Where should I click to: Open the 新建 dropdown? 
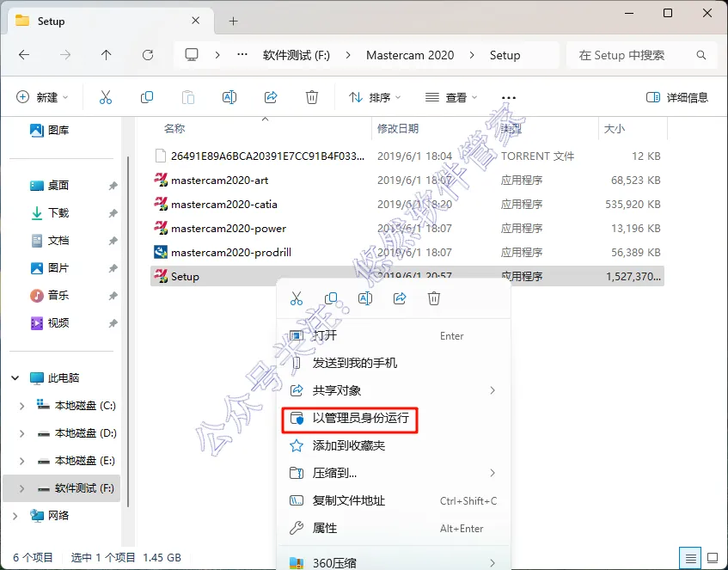[42, 97]
